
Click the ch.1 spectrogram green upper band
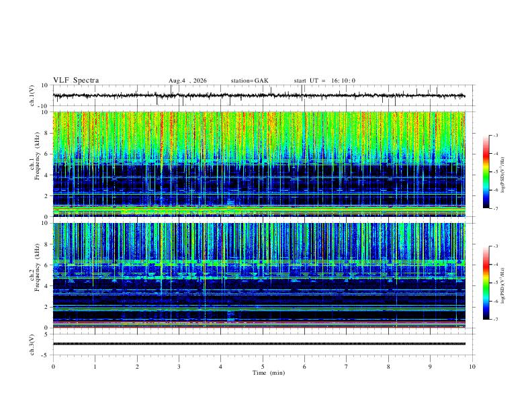coord(259,136)
